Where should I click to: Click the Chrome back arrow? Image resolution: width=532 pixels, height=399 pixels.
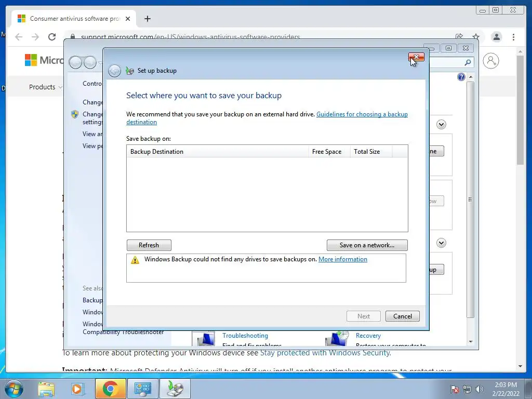click(x=19, y=37)
